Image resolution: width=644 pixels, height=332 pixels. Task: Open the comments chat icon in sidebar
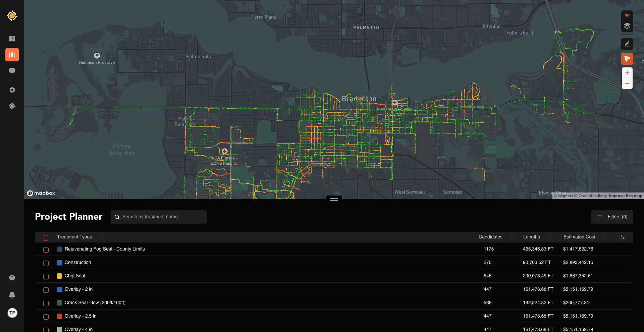pos(12,71)
